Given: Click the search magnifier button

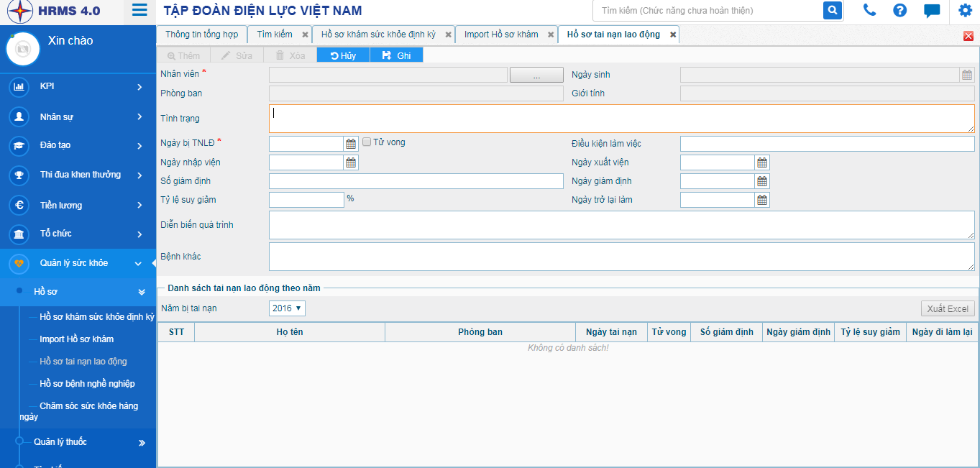Looking at the screenshot, I should click(833, 10).
